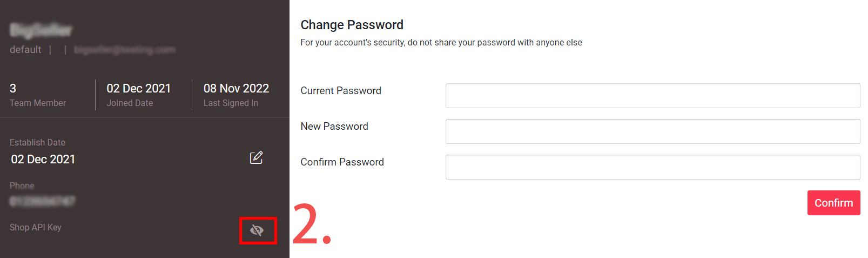Click the edit pencil icon beside Establish Date

(x=256, y=157)
